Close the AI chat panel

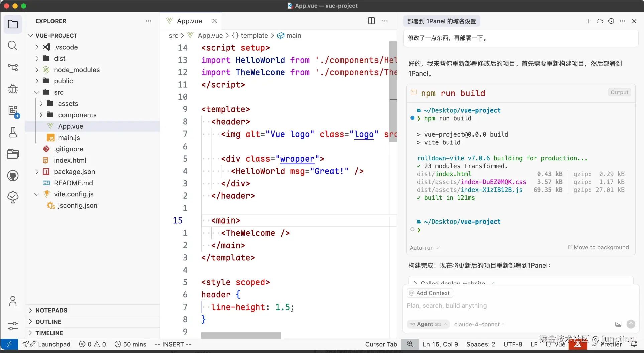click(634, 21)
